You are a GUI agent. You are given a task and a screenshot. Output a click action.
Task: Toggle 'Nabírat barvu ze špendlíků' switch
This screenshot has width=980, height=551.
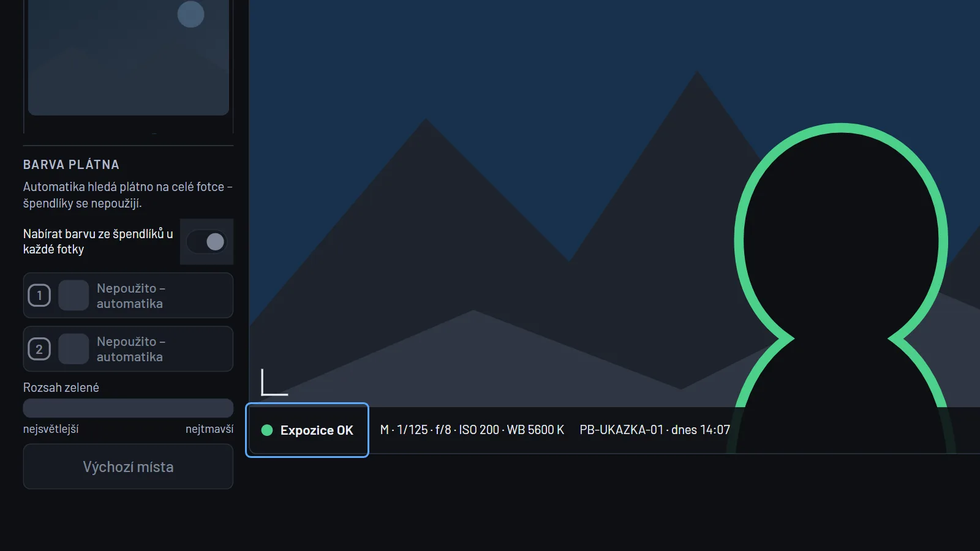[x=207, y=242]
